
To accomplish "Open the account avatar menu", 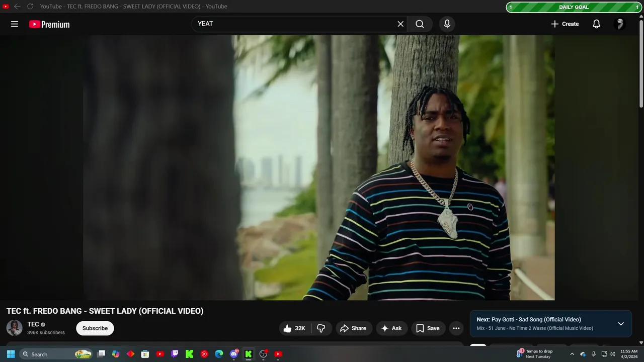I will [x=620, y=24].
